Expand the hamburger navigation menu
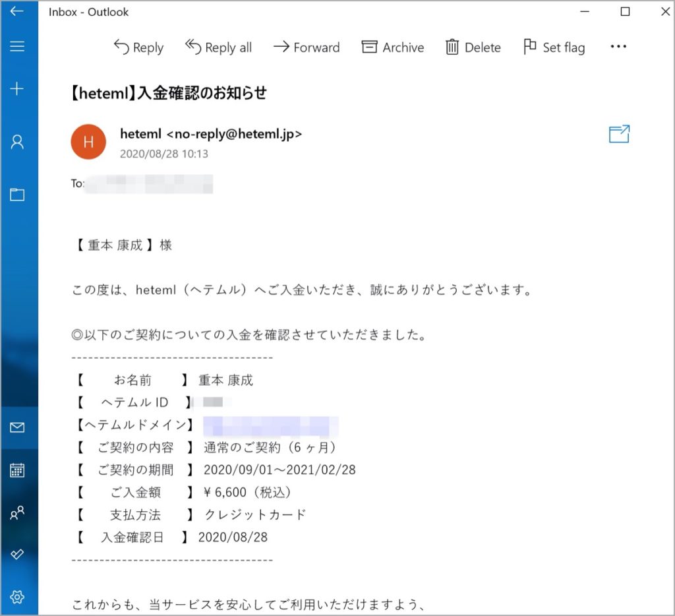This screenshot has height=616, width=675. 16,46
